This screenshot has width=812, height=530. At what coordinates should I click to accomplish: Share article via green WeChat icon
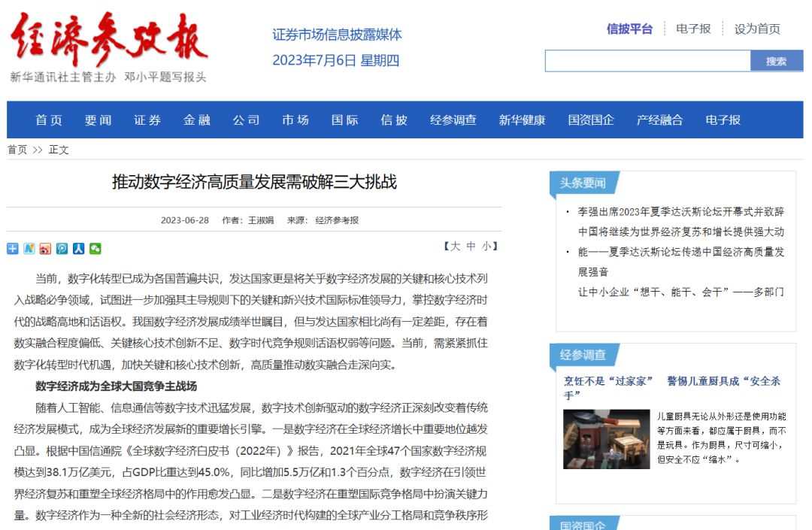coord(95,249)
